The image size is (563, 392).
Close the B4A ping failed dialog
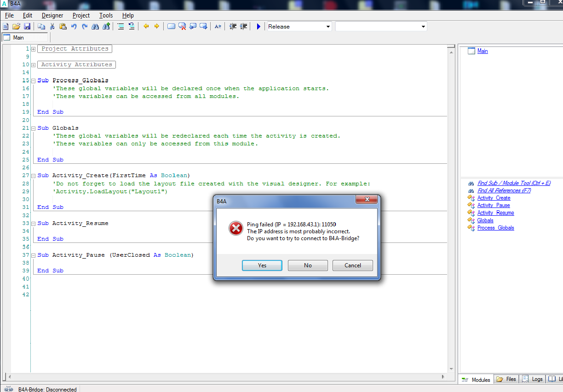click(x=367, y=200)
